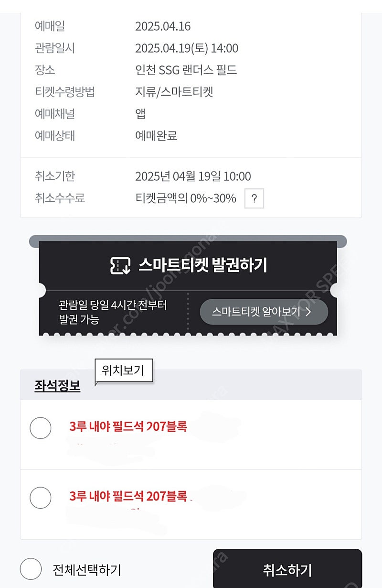Click the underlined 좌석정보 heading
382x588 pixels.
click(x=57, y=386)
